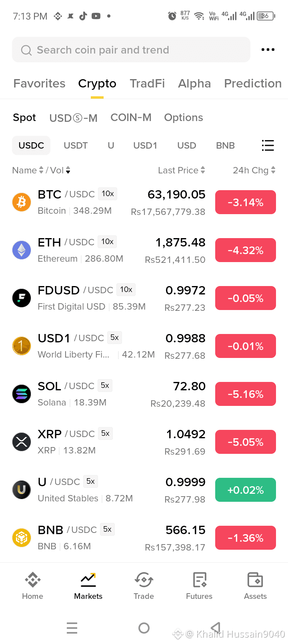The height and width of the screenshot is (644, 288).
Task: Toggle the BNB quote filter
Action: 225,145
